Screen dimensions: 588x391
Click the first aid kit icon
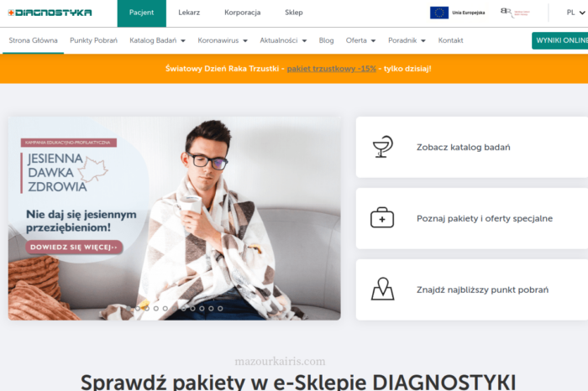(x=382, y=218)
